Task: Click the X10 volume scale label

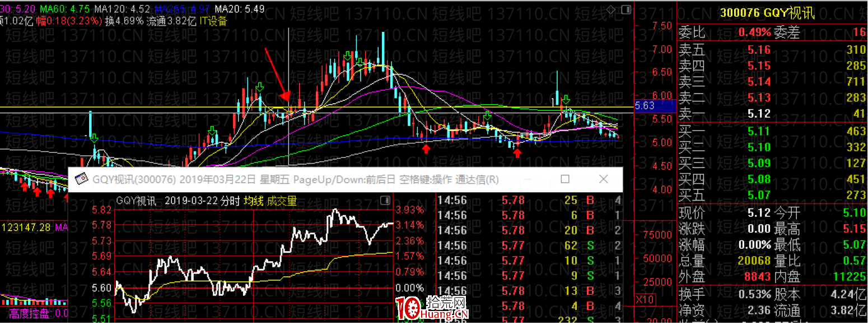Action: pos(645,300)
